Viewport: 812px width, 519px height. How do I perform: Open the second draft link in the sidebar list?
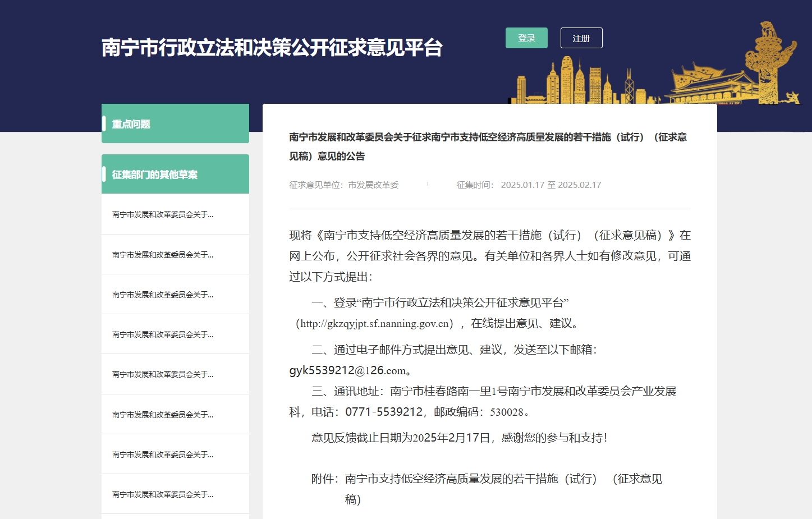pyautogui.click(x=163, y=255)
